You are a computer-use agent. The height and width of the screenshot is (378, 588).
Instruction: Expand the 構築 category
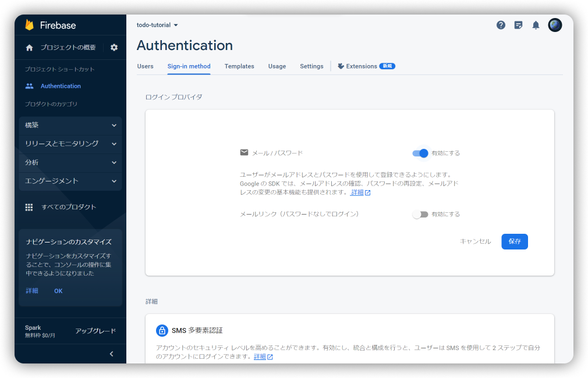(x=70, y=126)
